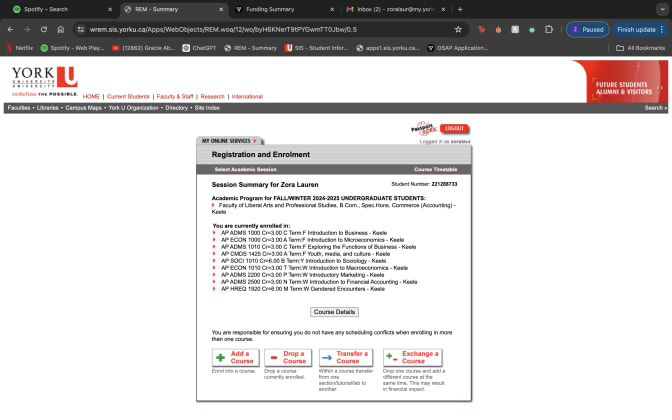Open the All Bookmarks folder

pos(642,47)
